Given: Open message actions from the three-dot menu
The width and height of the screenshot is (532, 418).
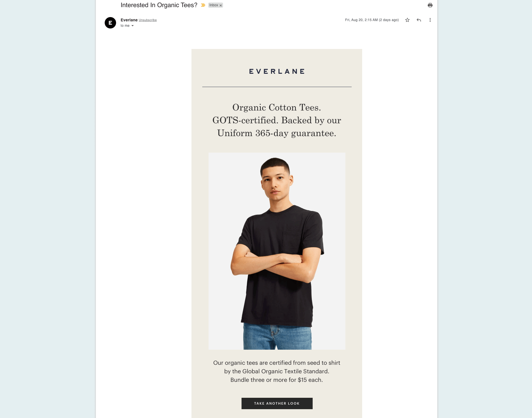Looking at the screenshot, I should 430,20.
